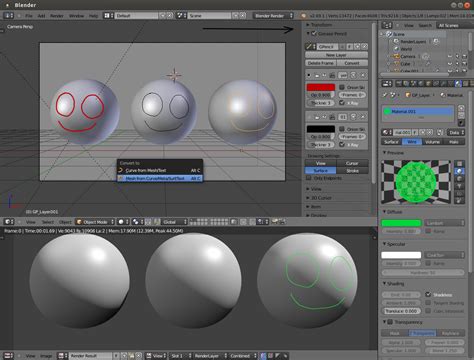This screenshot has width=474, height=360.
Task: Choose monkey preview shape icon
Action: click(460, 186)
